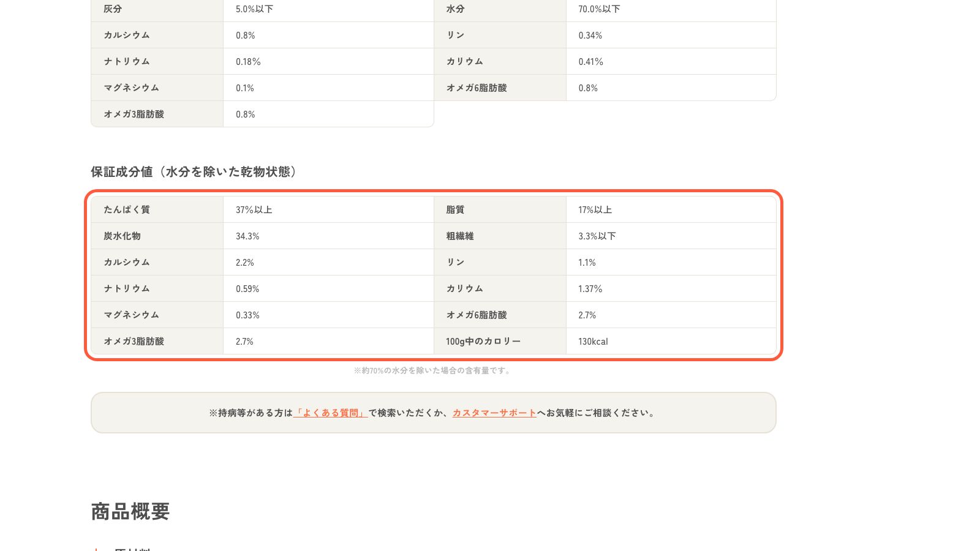Click the マグネシウム 0.33% value
This screenshot has width=980, height=551.
point(247,315)
